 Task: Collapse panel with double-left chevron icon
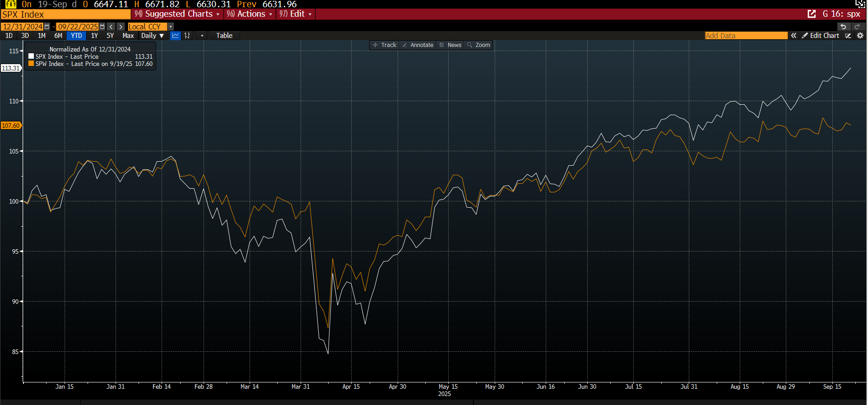point(794,36)
